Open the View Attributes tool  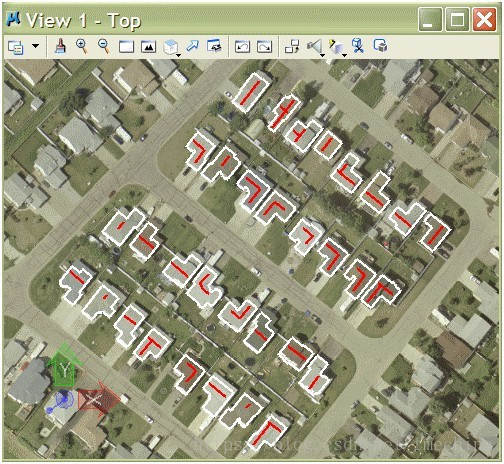pos(15,47)
